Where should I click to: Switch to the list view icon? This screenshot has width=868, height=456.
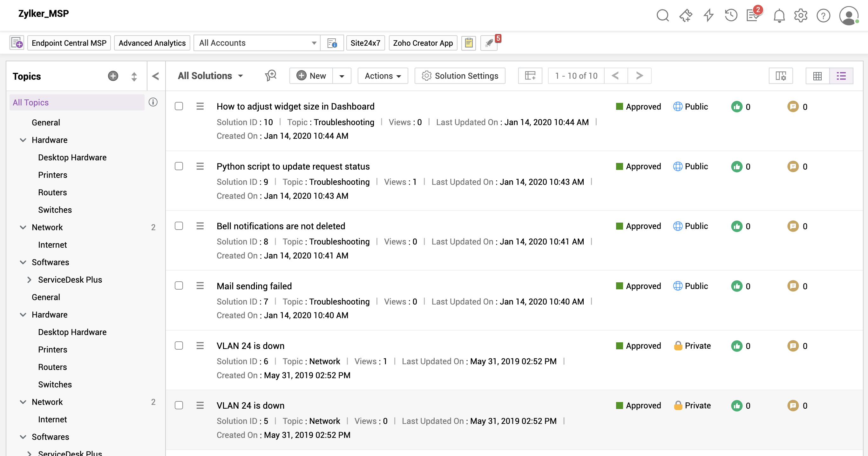[841, 76]
